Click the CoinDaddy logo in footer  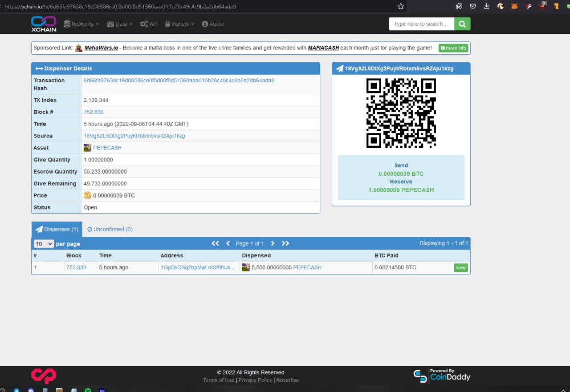point(442,376)
